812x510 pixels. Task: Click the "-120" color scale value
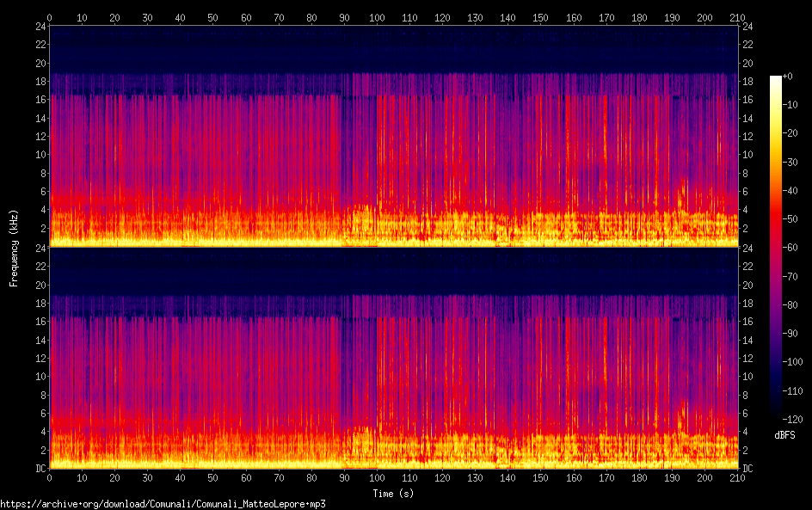tap(793, 420)
